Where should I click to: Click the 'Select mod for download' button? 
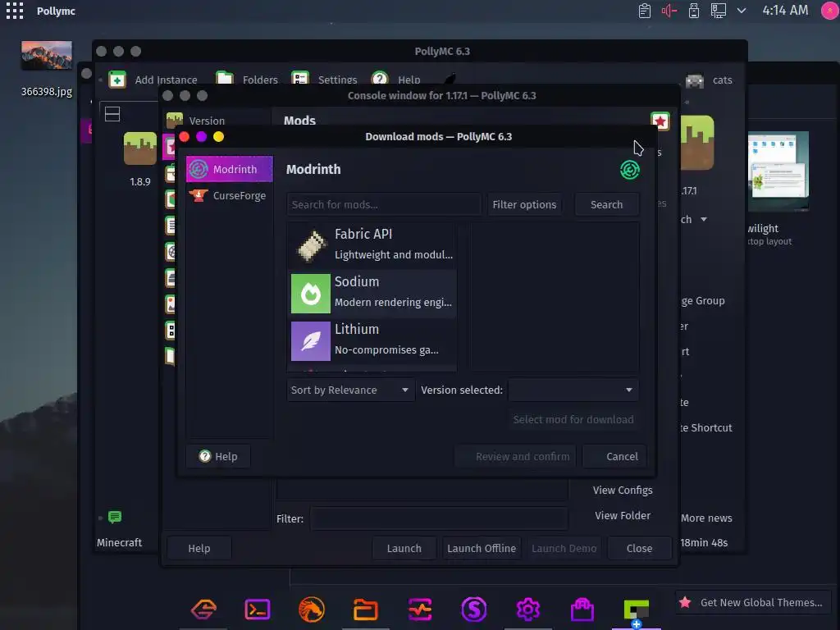[573, 419]
